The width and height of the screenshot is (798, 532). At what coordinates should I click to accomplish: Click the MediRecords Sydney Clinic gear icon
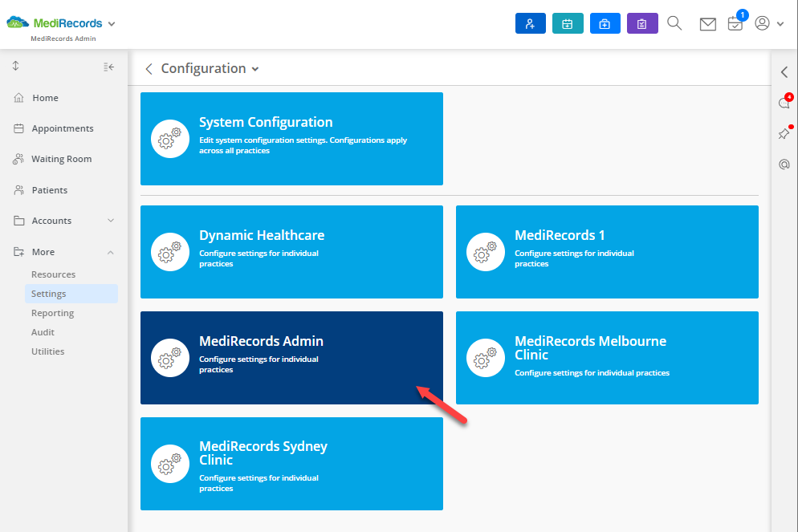click(x=170, y=464)
